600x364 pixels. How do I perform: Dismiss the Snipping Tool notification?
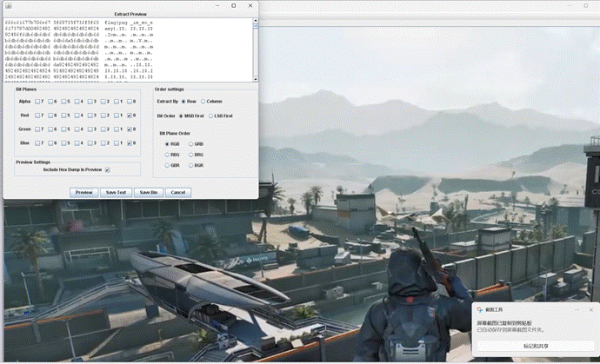591,310
